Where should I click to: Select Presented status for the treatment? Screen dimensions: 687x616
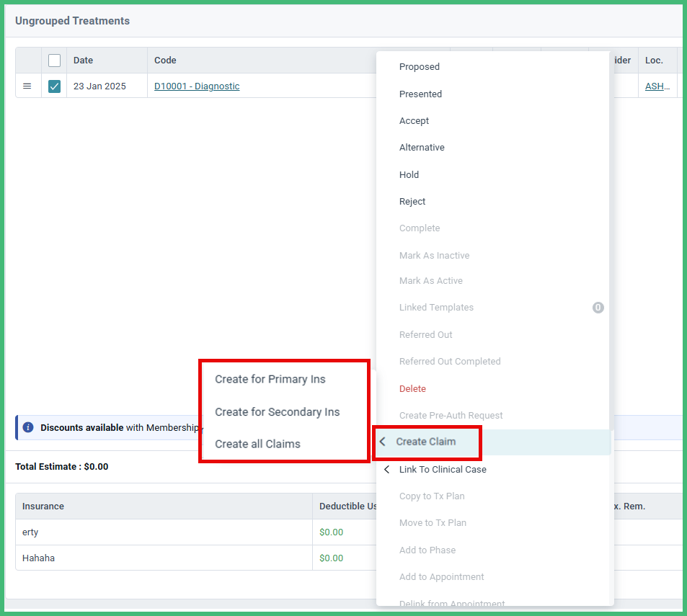point(420,94)
